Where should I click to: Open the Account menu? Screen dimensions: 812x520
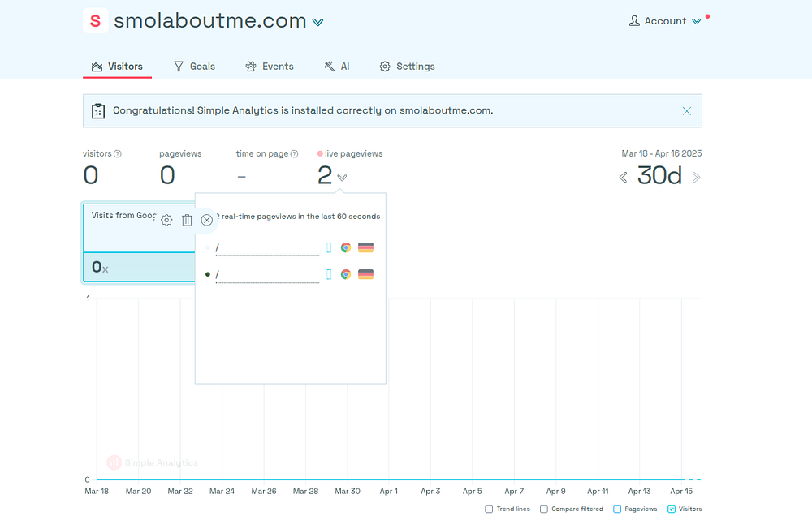tap(665, 21)
